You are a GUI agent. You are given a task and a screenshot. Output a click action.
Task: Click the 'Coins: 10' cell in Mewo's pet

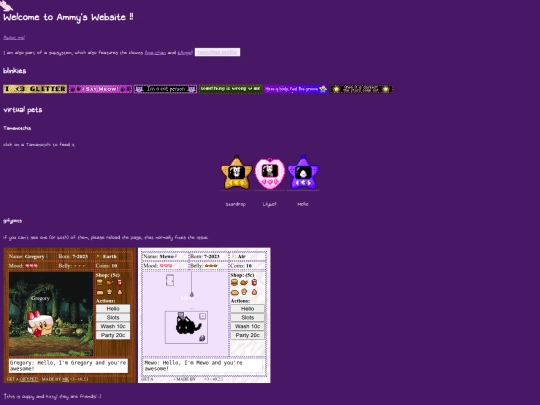click(248, 266)
